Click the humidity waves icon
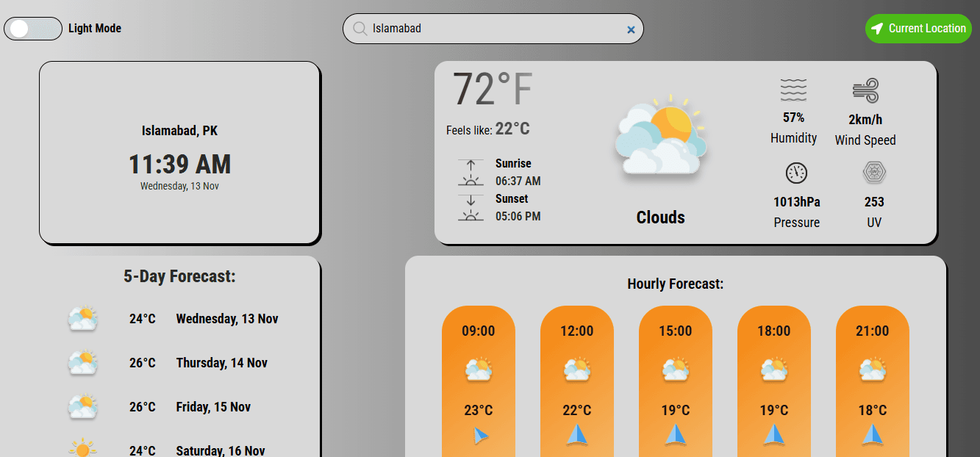 point(793,90)
